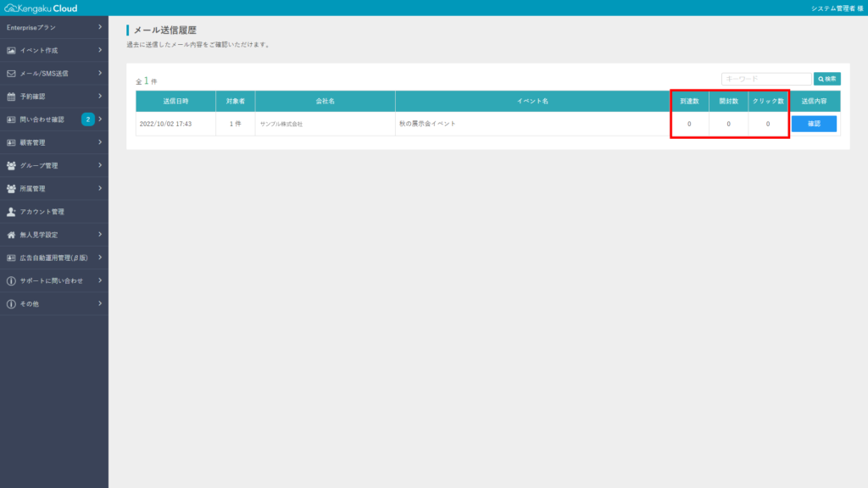Expand the サポートに問い合わせ chevron
The height and width of the screenshot is (488, 868).
tap(100, 280)
